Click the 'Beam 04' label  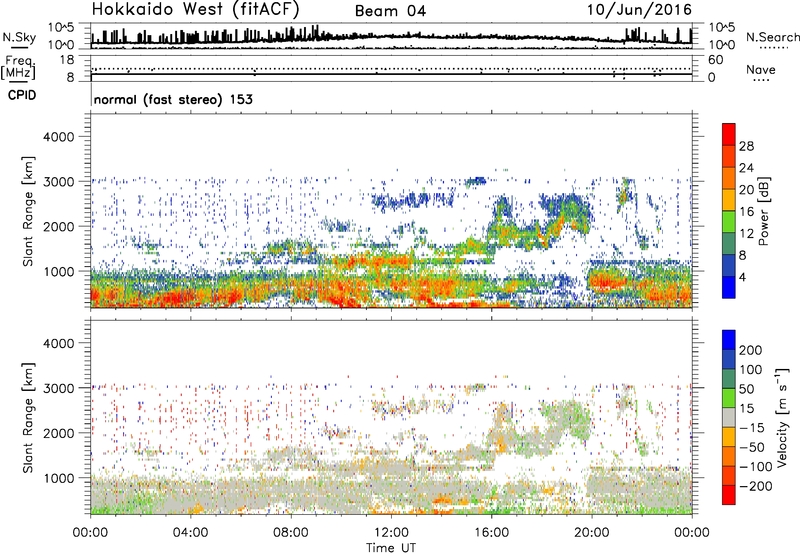click(390, 11)
